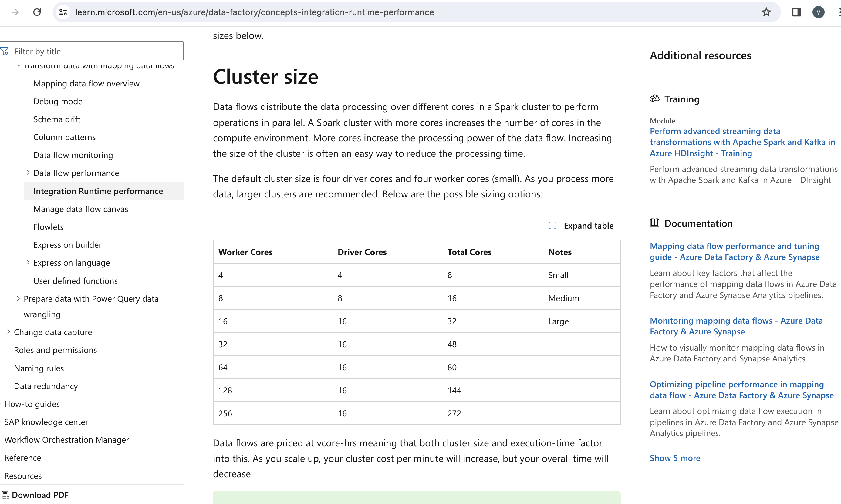This screenshot has width=841, height=504.
Task: Open Schema drift page
Action: click(x=57, y=119)
